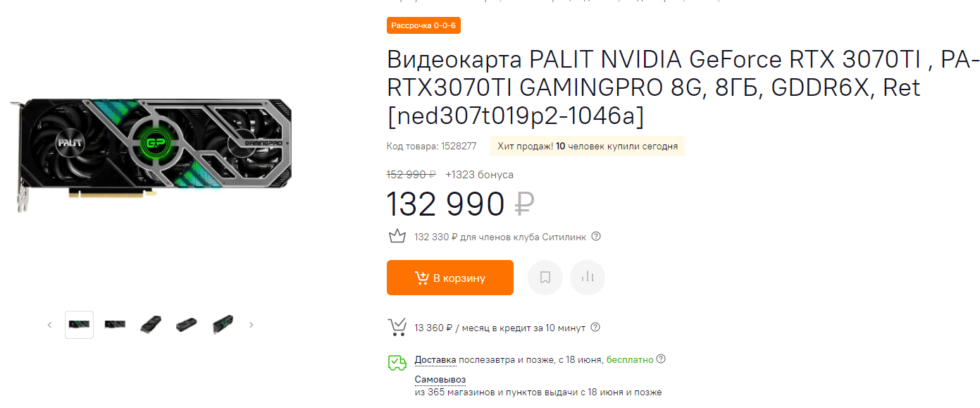
Task: Click the Рассрочка 0-0-6 badge
Action: [423, 25]
